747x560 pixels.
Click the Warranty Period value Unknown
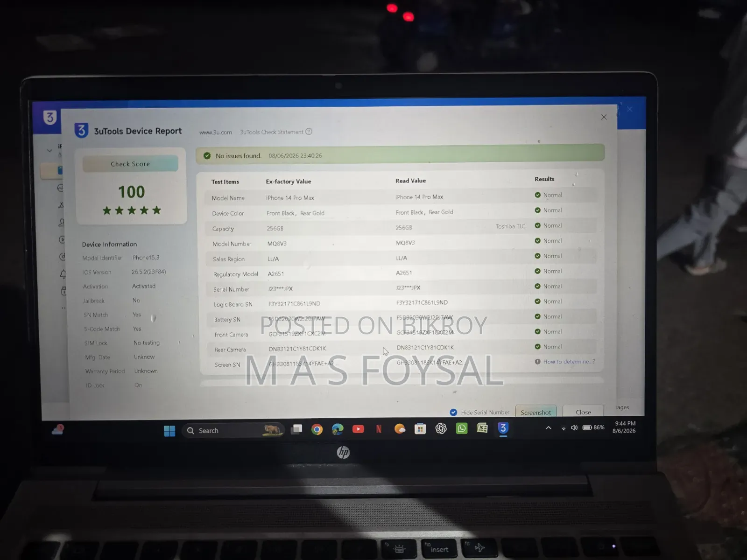pos(146,371)
